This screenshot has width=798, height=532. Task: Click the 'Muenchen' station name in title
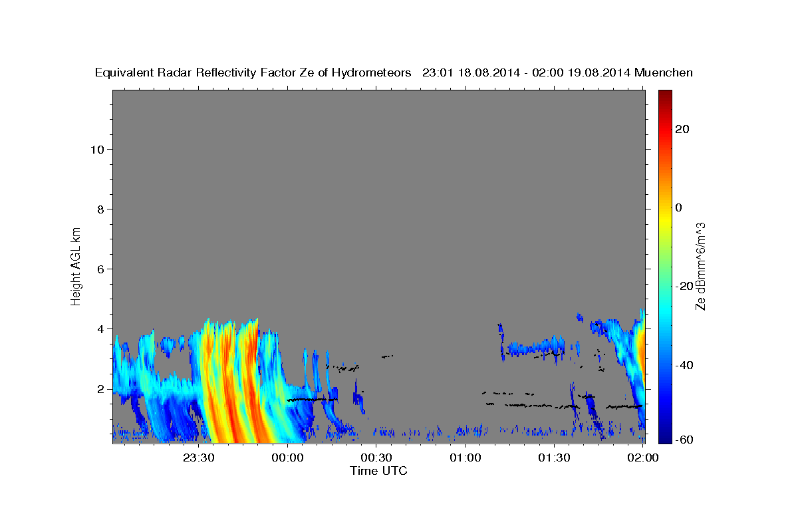coord(664,73)
